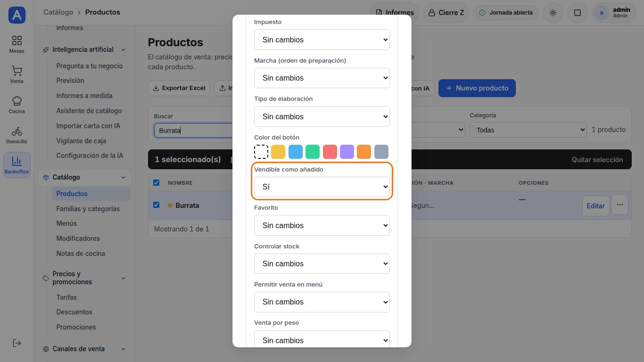This screenshot has height=362, width=644.
Task: Click the square fullscreen icon in header
Action: pyautogui.click(x=578, y=13)
